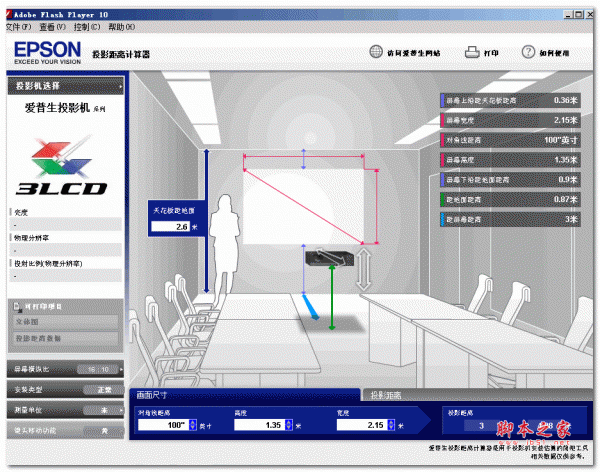Click the 物理分辨率 specification label
The image size is (600, 472).
click(x=31, y=238)
